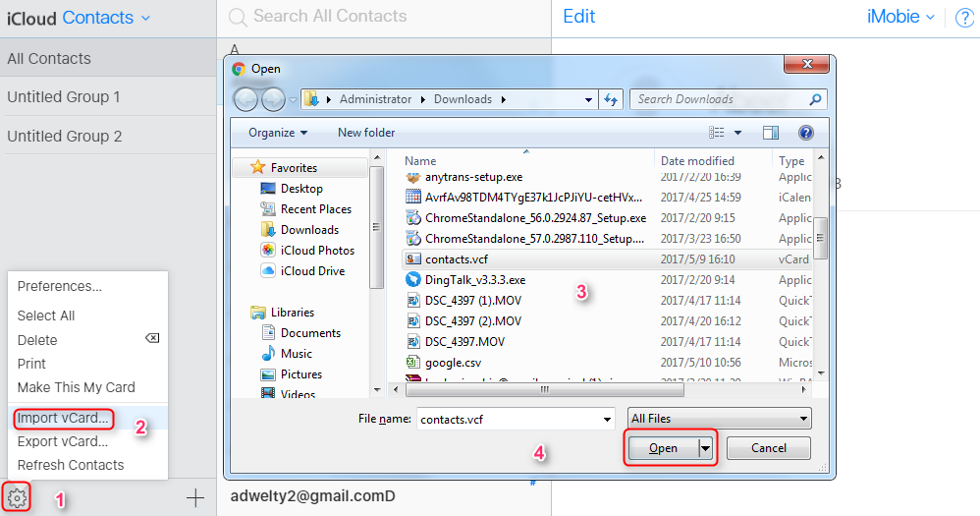This screenshot has height=516, width=980.
Task: Select the DingTalk_v3.3.3.exe icon
Action: click(x=413, y=279)
